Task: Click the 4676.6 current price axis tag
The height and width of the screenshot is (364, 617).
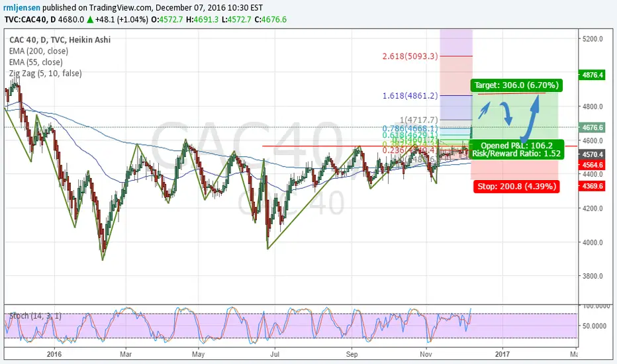Action: point(592,128)
